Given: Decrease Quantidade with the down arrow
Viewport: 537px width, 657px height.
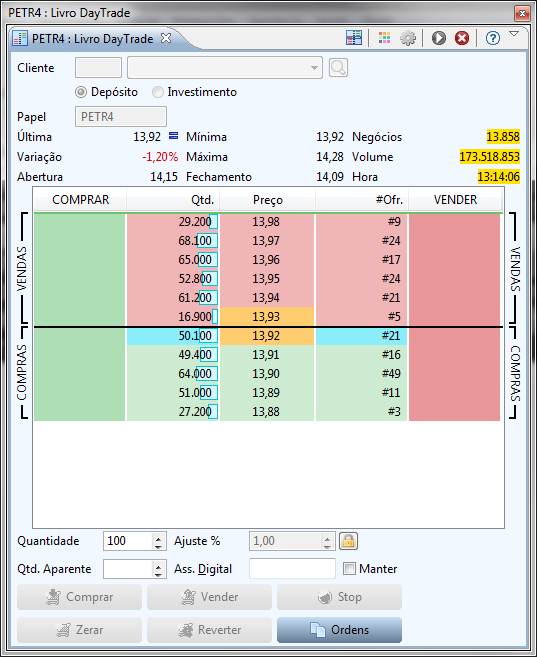Looking at the screenshot, I should (x=158, y=546).
